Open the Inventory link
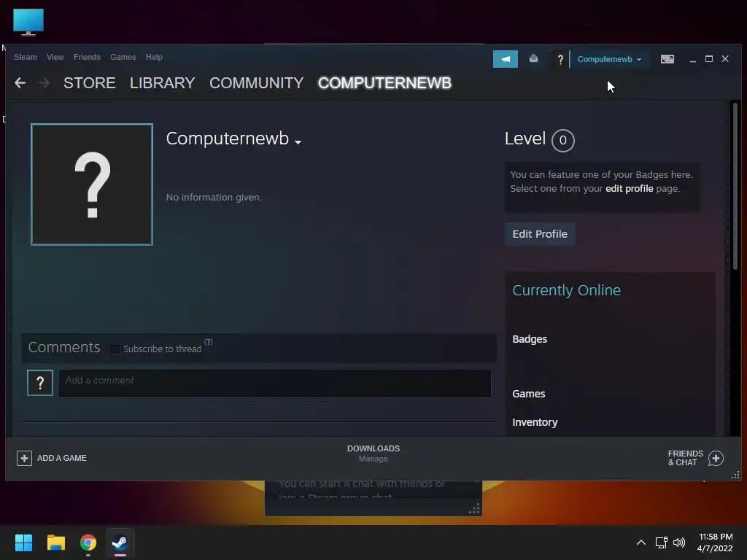This screenshot has height=560, width=747. pyautogui.click(x=535, y=422)
